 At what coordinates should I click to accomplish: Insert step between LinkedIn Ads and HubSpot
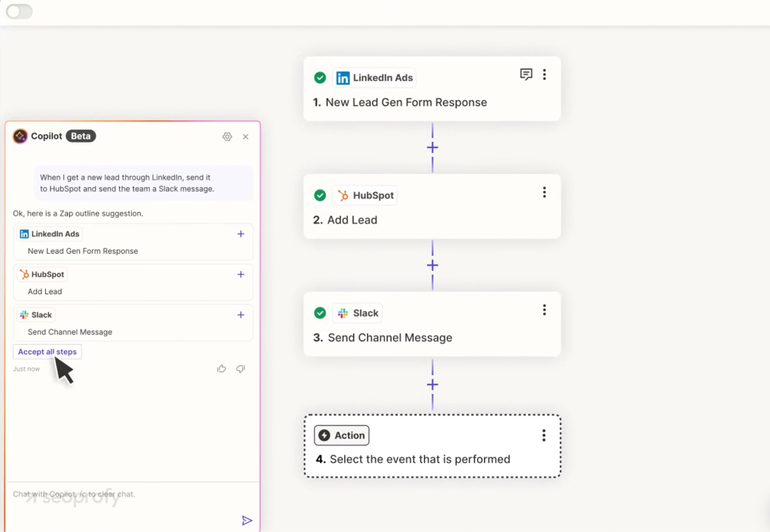point(432,148)
